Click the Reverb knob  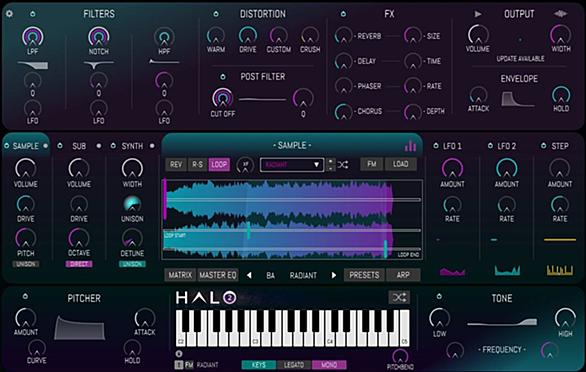click(343, 36)
